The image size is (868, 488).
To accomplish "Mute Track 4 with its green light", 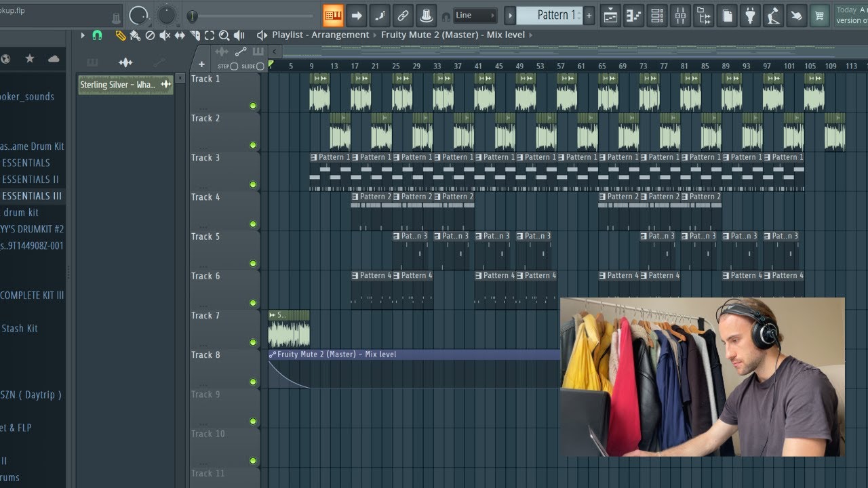I will click(x=253, y=224).
